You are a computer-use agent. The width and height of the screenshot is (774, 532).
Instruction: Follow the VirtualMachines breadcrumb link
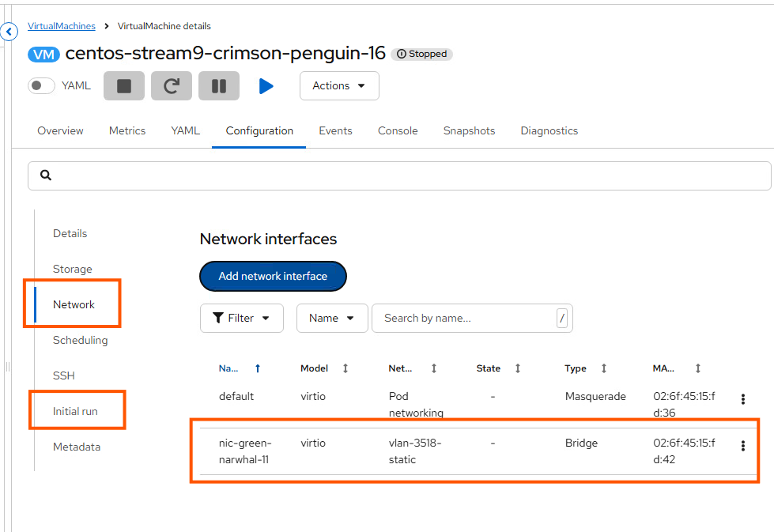(62, 26)
